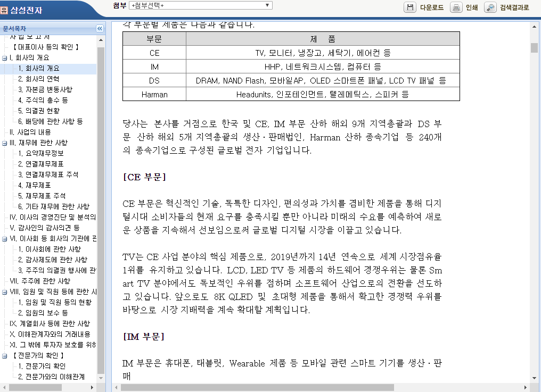Open '3. 연결재무제표 주석' section
Image resolution: width=541 pixels, height=392 pixels.
point(48,175)
